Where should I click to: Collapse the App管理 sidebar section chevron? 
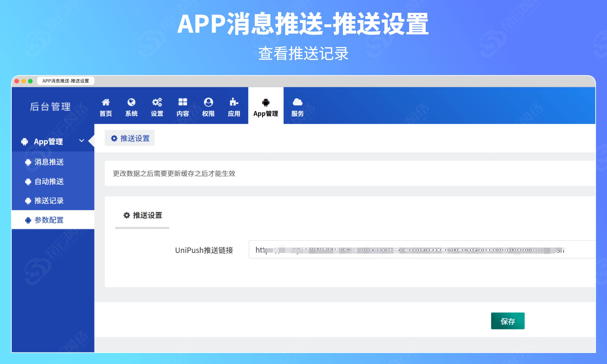[x=81, y=141]
